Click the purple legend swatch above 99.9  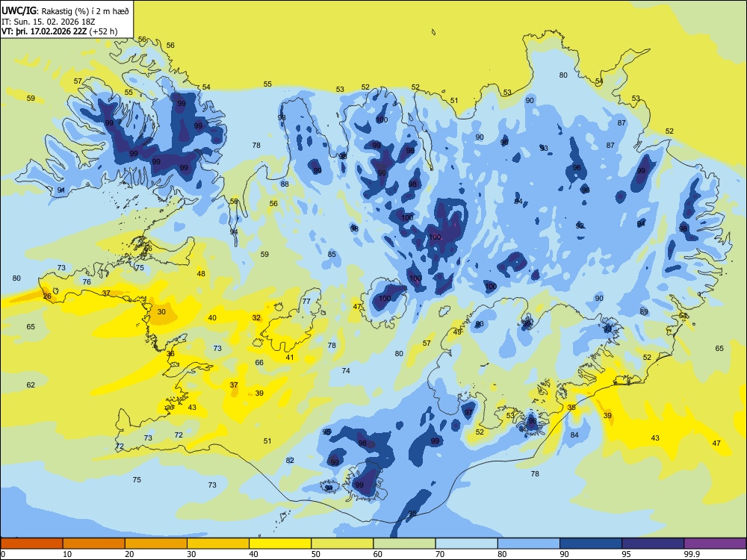(x=715, y=544)
